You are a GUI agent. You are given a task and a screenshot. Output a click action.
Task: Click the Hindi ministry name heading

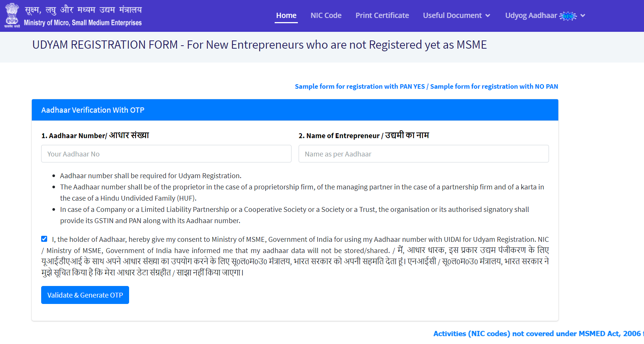[83, 10]
